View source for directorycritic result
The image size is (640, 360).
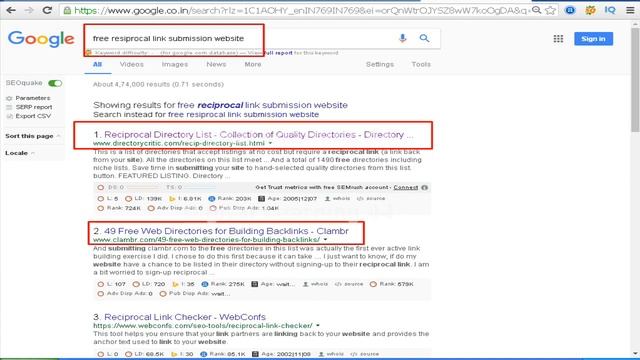coord(371,198)
